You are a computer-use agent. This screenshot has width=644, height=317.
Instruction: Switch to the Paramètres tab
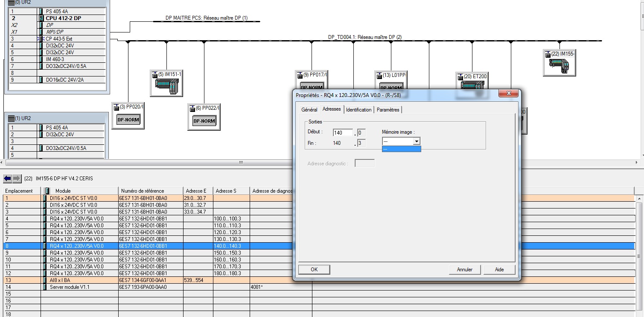pos(388,110)
